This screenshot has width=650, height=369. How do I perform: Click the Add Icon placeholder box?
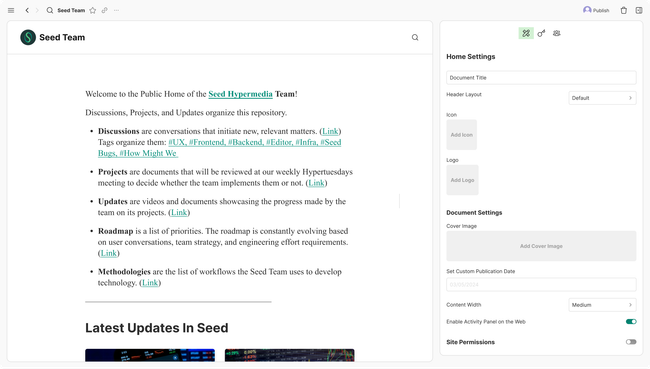[x=462, y=135]
